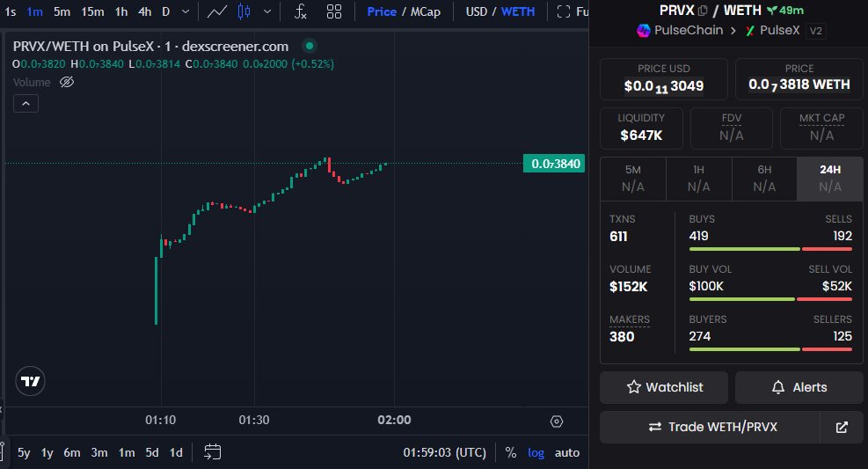Image resolution: width=868 pixels, height=469 pixels.
Task: Switch quote currency to WETH
Action: coord(518,11)
